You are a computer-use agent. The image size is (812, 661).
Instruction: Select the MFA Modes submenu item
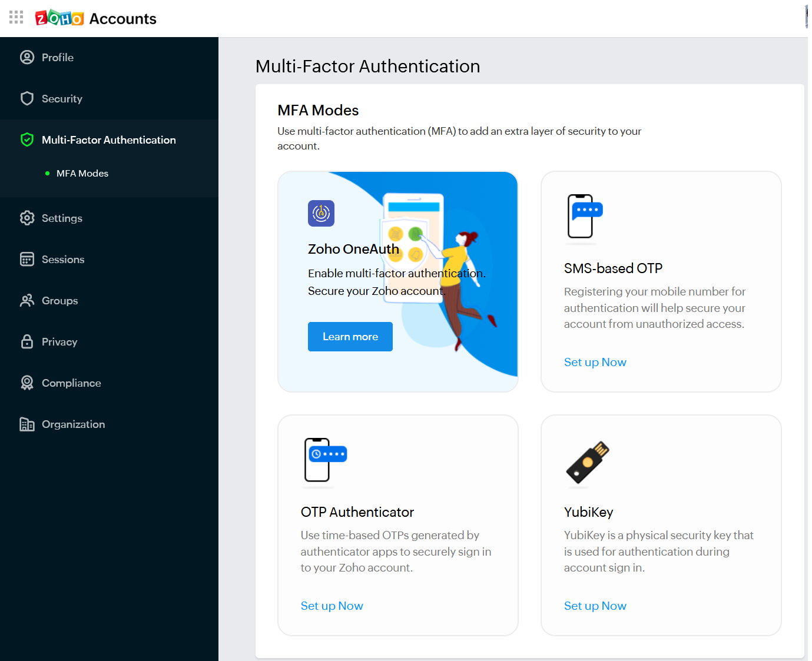click(82, 173)
